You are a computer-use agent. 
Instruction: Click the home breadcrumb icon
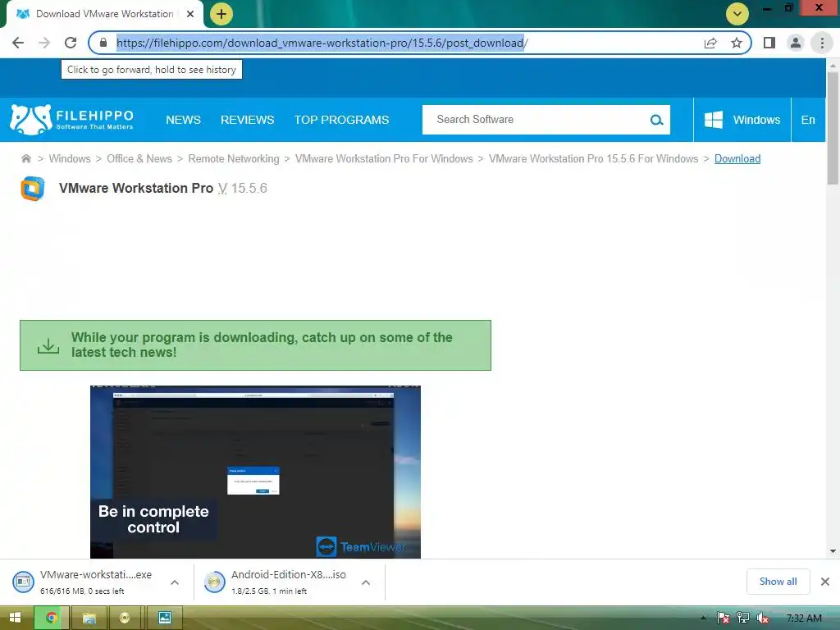pos(25,158)
